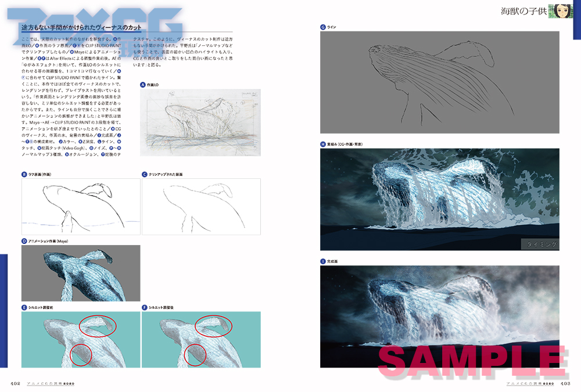Click the circled H icon beside 素組み

pyautogui.click(x=322, y=144)
